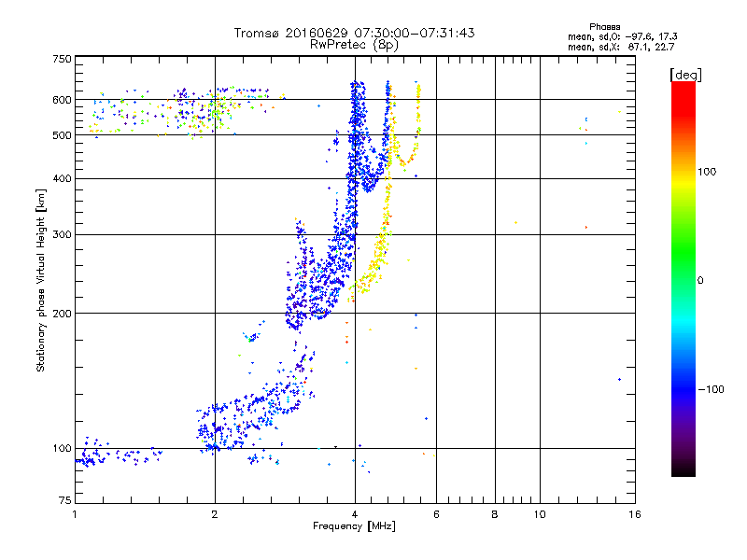Click the x-axis tick label '4'

coord(355,514)
